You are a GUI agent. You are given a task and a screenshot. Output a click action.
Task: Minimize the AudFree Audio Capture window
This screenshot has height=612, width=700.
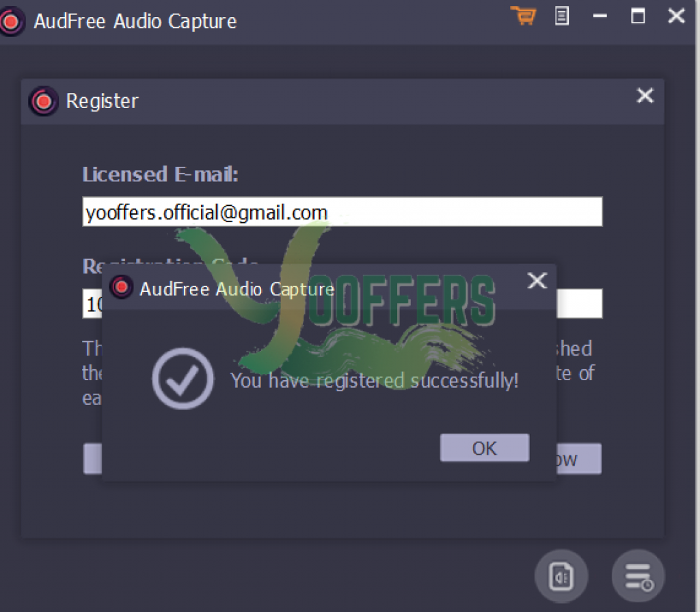pyautogui.click(x=600, y=16)
